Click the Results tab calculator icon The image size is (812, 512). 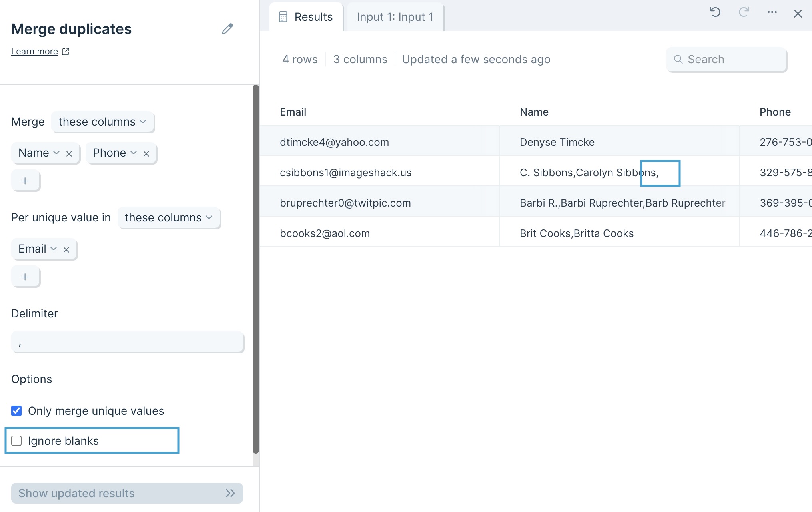coord(283,17)
